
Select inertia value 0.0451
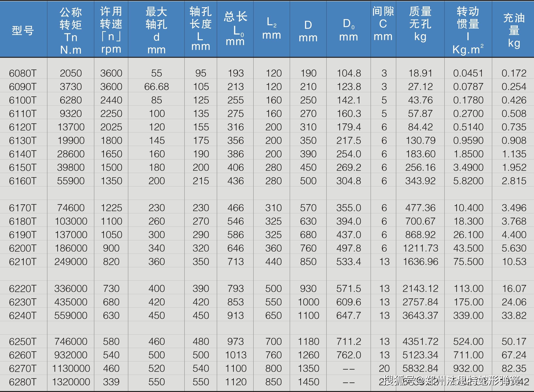[468, 73]
